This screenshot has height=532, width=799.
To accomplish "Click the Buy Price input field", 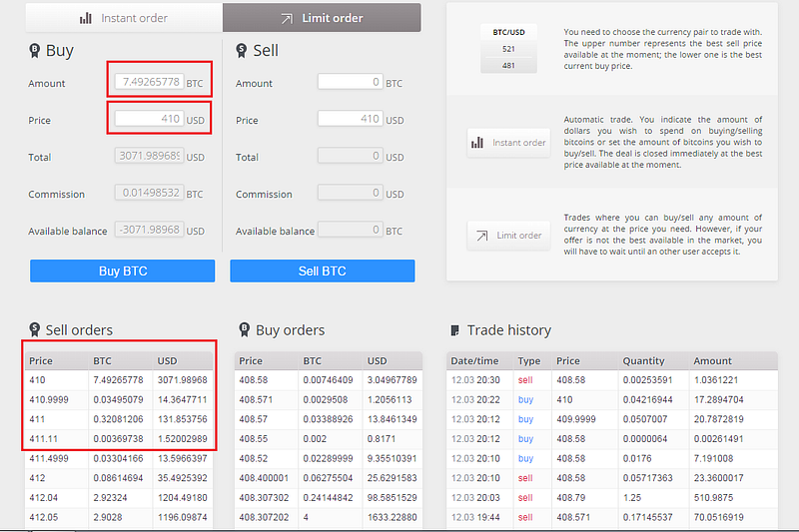I will (x=149, y=119).
